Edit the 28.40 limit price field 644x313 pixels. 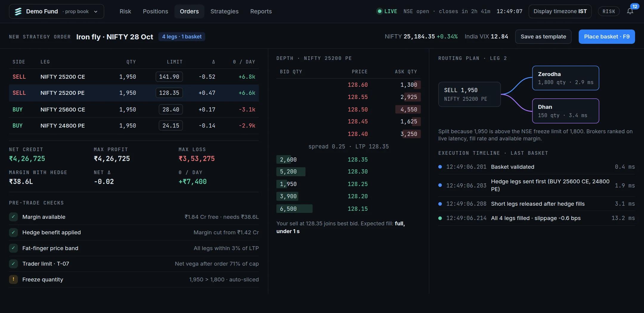click(x=171, y=109)
